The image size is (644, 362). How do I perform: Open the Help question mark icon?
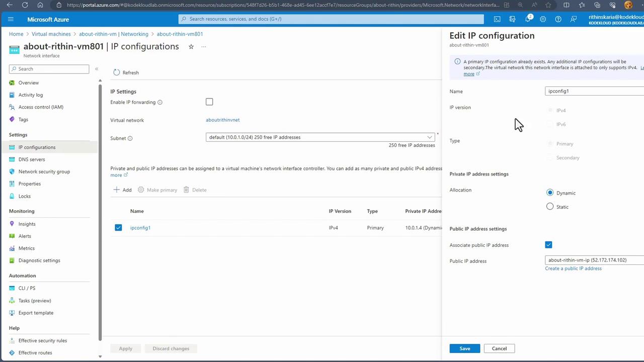pos(558,19)
